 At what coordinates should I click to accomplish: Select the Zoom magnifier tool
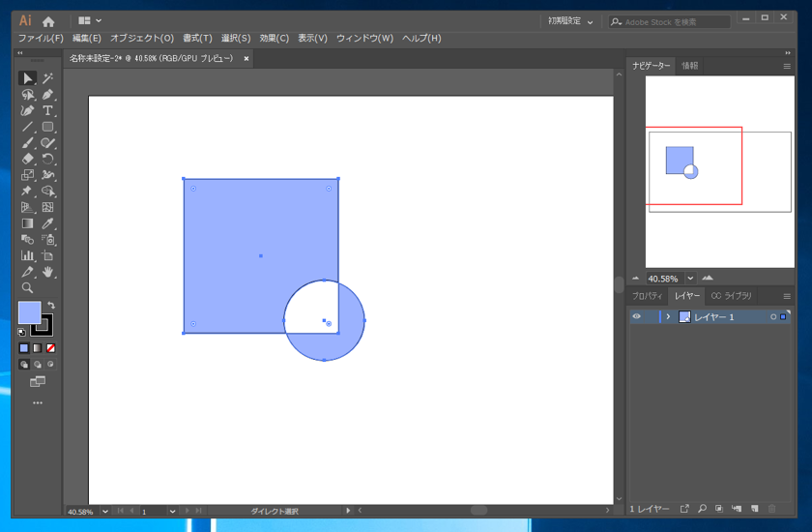point(28,288)
